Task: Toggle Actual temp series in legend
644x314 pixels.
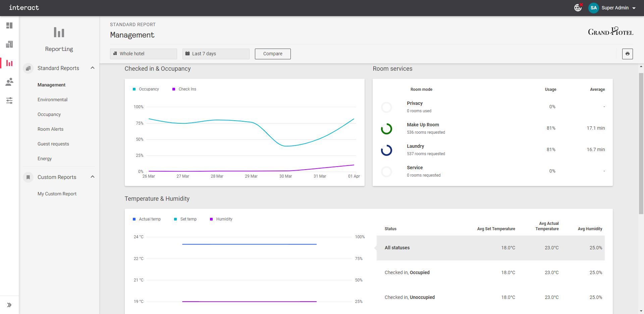Action: click(x=147, y=219)
